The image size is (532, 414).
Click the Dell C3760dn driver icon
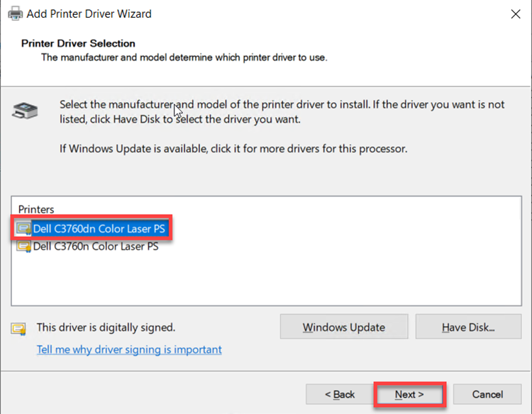[x=24, y=228]
